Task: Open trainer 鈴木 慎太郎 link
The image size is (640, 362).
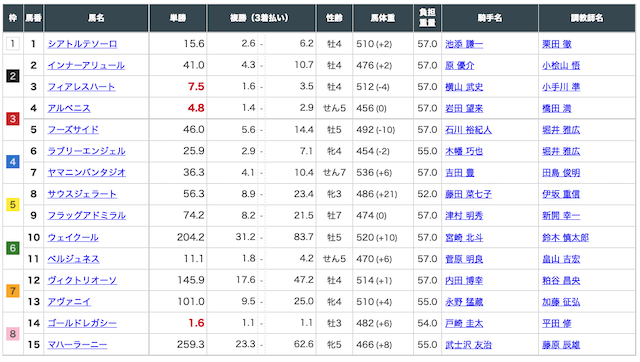Action: pos(565,238)
